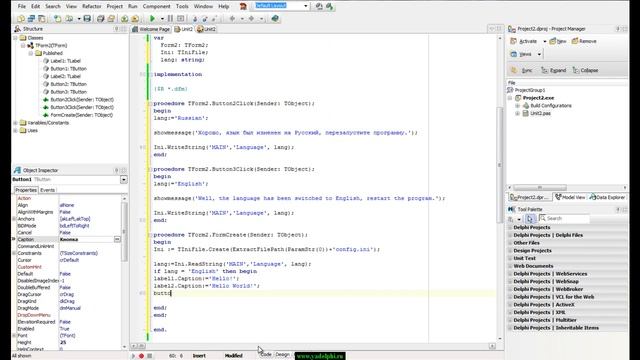640x360 pixels.
Task: Click the Save (floppy disk) toolbar icon
Action: coord(87,18)
